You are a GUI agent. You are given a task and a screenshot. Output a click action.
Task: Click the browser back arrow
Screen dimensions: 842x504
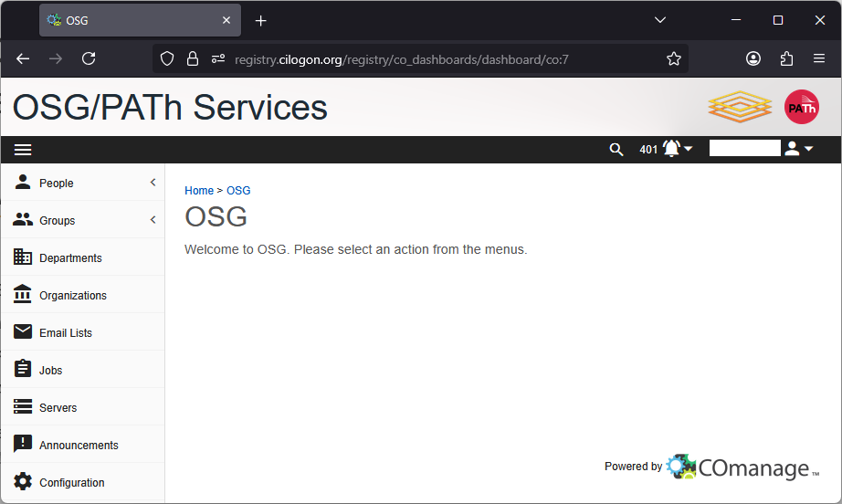tap(23, 58)
